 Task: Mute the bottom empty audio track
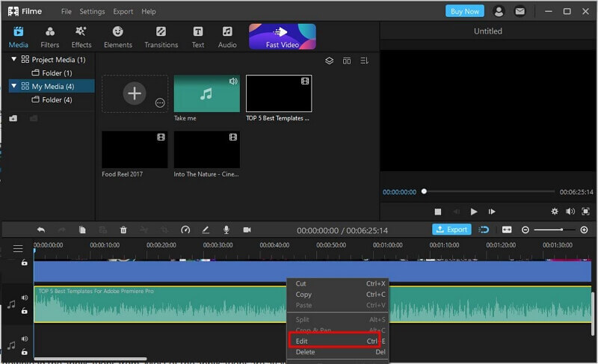25,339
